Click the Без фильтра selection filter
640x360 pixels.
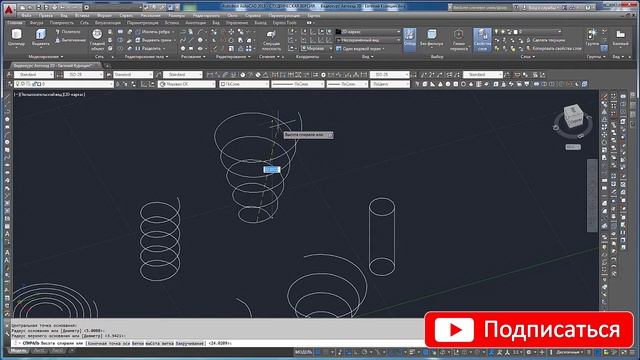coord(431,37)
